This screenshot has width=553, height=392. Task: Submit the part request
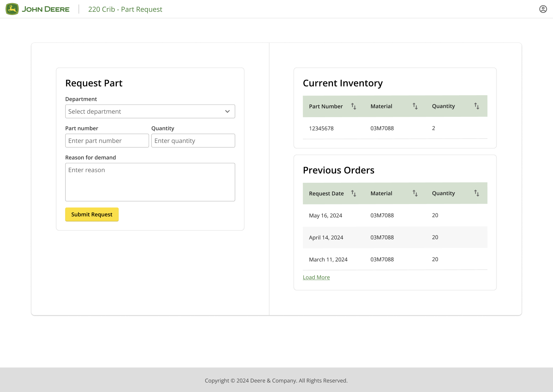[x=92, y=214]
